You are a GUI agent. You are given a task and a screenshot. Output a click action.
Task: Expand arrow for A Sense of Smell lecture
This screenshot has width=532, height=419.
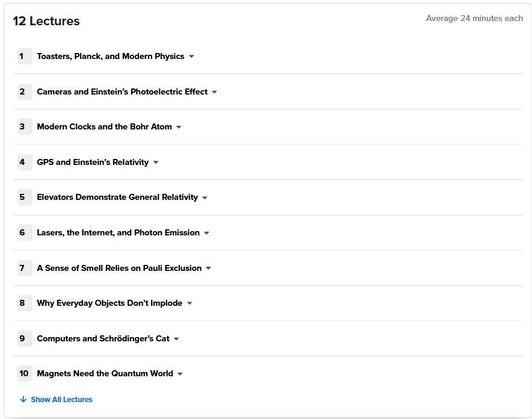tap(209, 268)
